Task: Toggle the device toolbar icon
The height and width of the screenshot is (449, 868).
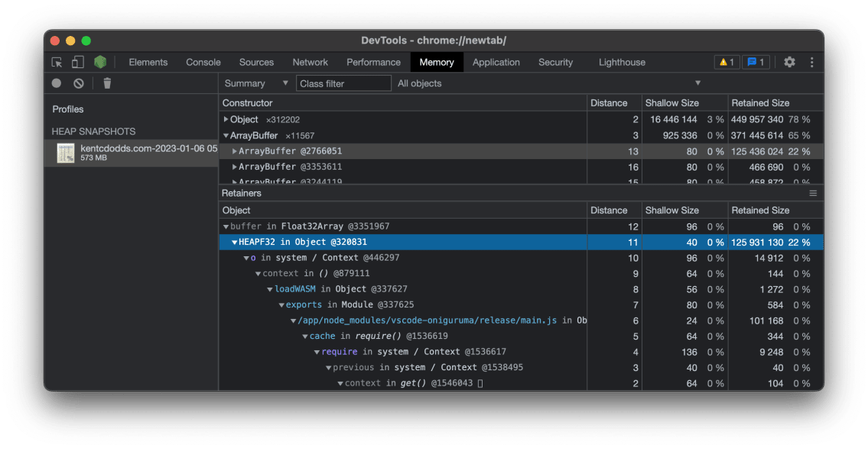Action: tap(76, 62)
